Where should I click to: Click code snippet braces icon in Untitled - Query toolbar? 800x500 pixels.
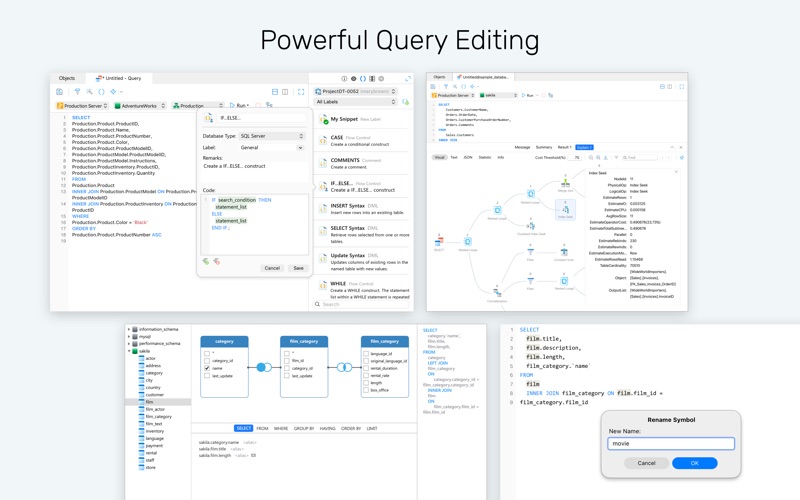coord(101,92)
